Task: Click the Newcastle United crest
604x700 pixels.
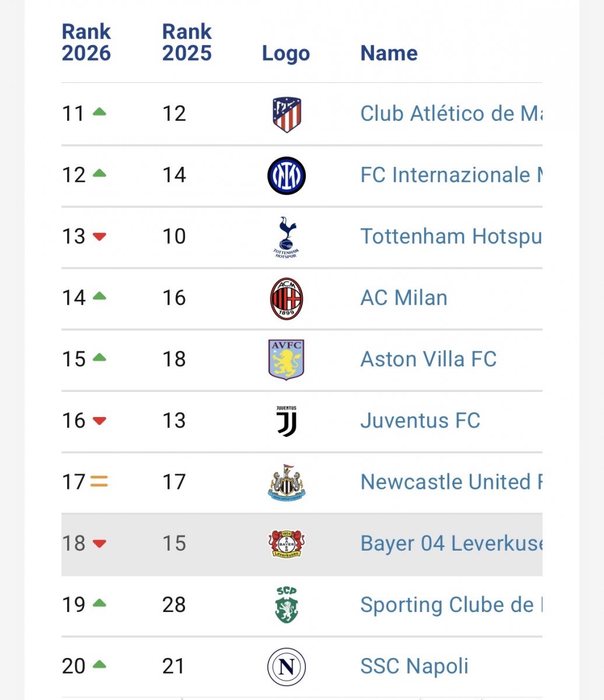Action: click(286, 482)
